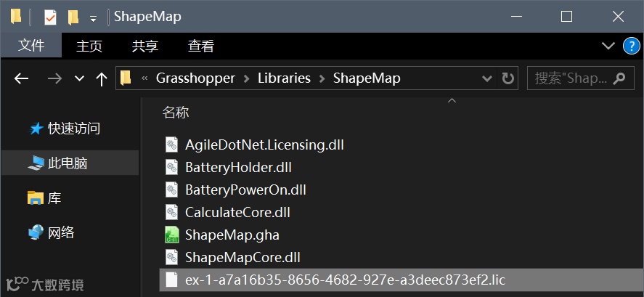Image resolution: width=644 pixels, height=297 pixels.
Task: Click the Properties quick-access checkmark icon
Action: (x=50, y=17)
